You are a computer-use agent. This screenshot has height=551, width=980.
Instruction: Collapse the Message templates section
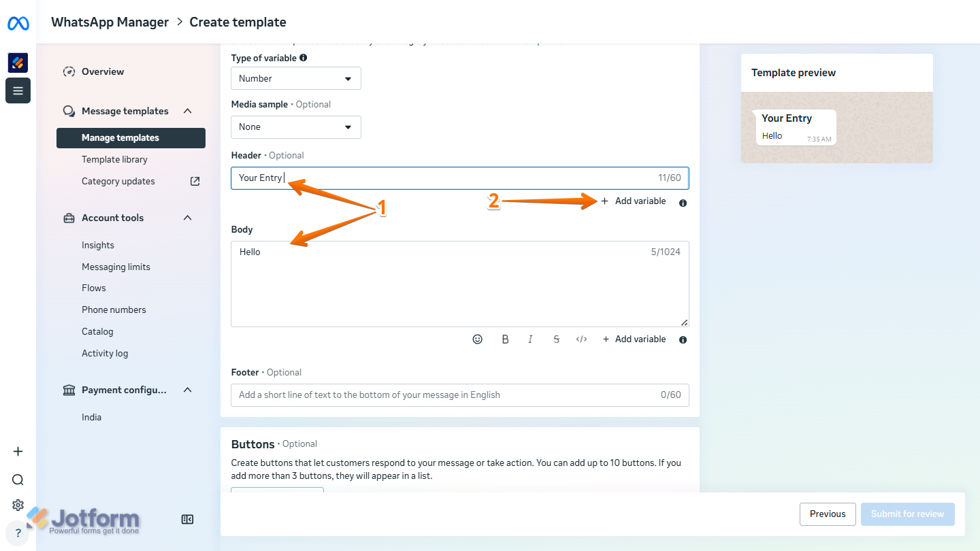click(x=188, y=111)
